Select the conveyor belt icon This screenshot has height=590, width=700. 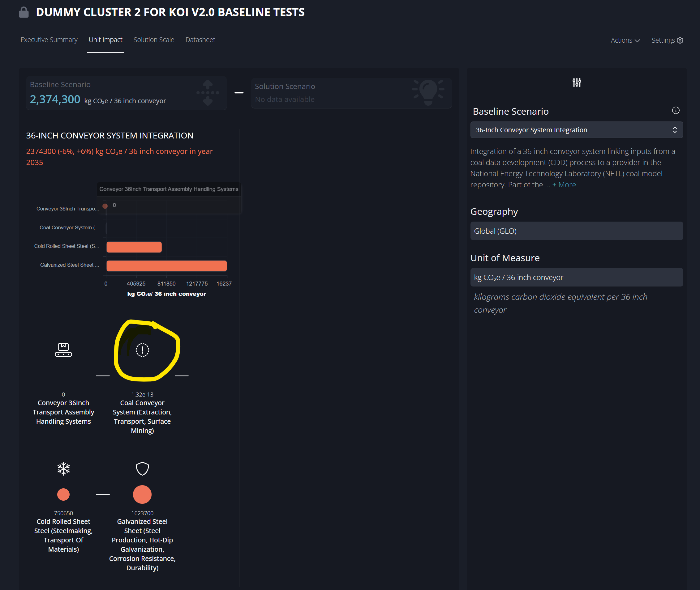coord(63,350)
